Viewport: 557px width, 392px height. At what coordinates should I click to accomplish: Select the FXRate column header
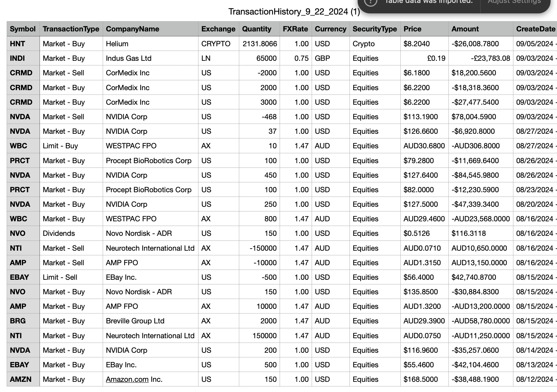[295, 29]
